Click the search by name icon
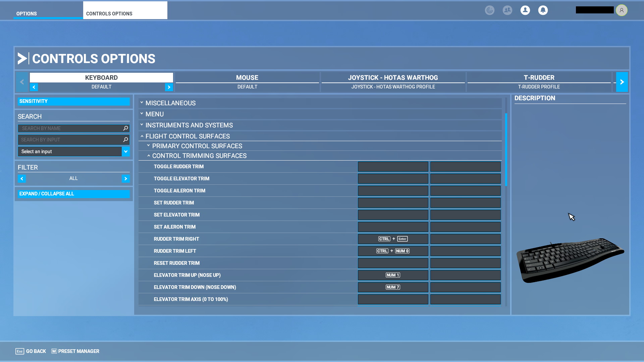The height and width of the screenshot is (362, 644). [126, 128]
